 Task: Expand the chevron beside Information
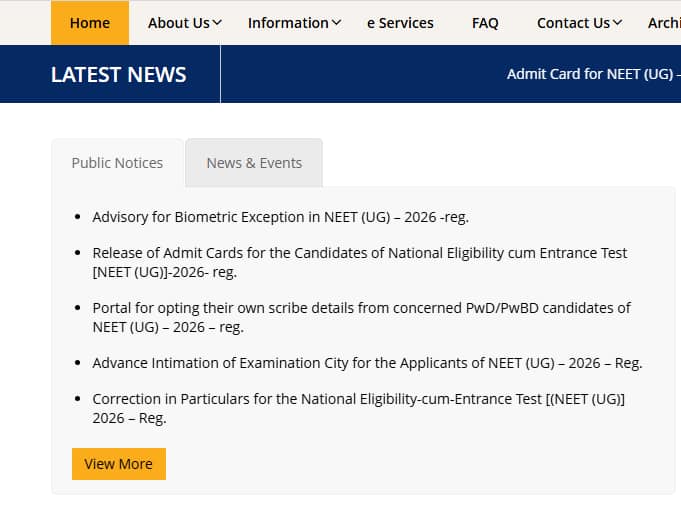336,23
